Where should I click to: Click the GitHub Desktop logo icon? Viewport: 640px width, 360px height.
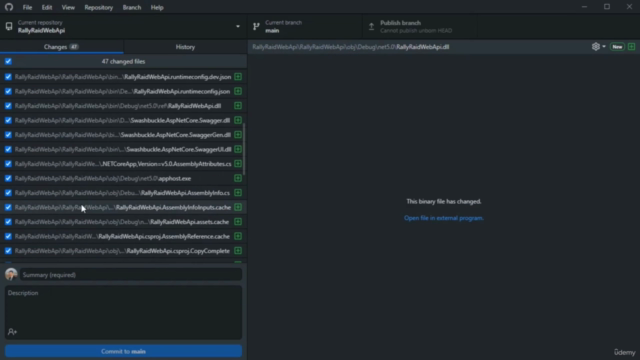coord(9,7)
